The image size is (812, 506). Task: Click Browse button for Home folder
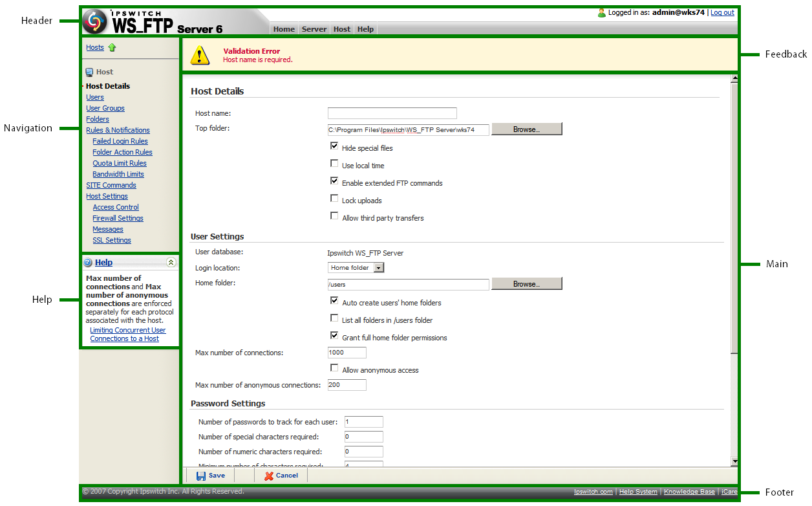click(527, 284)
